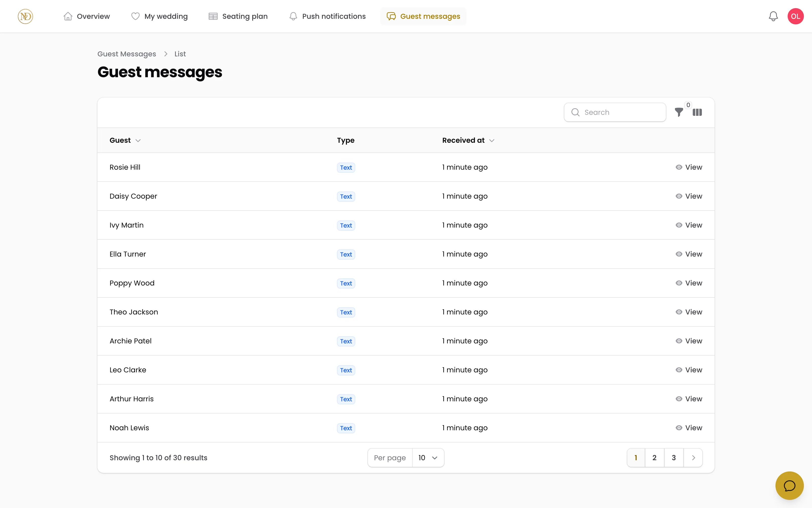The image size is (812, 508).
Task: Open the notifications bell icon
Action: 773,16
